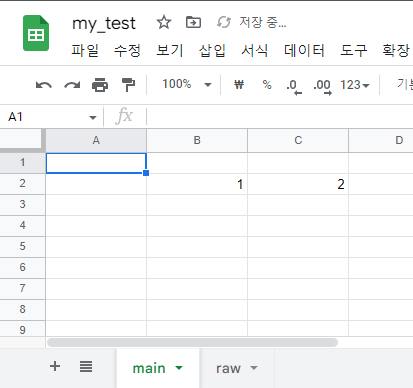The image size is (413, 388).
Task: Select row 6 header
Action: [22, 268]
